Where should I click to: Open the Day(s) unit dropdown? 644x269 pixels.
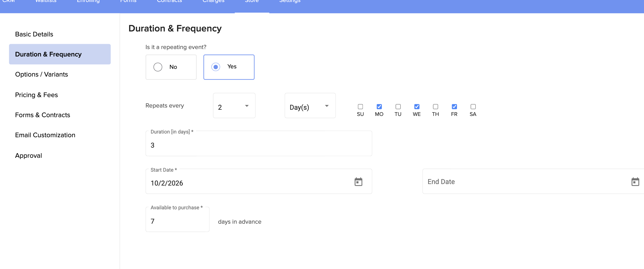tap(310, 106)
